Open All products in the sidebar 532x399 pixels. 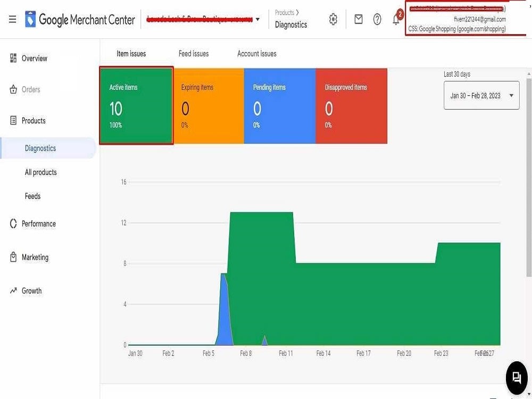pos(41,172)
